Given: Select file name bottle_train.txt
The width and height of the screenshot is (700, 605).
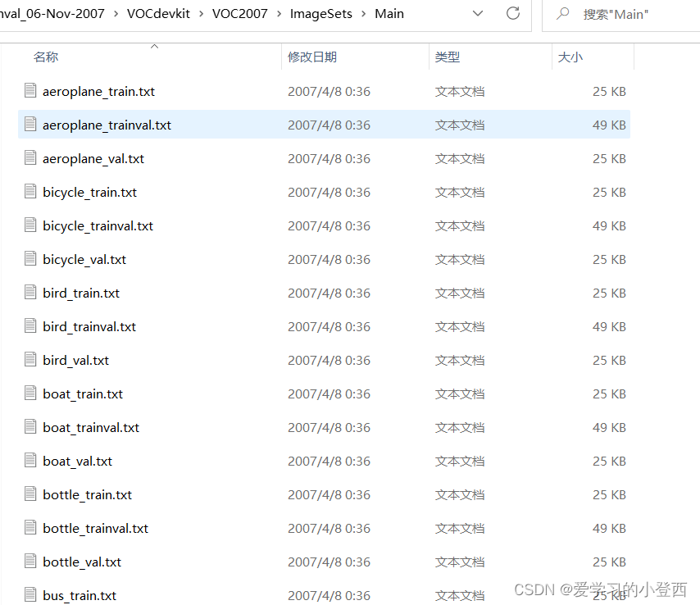Looking at the screenshot, I should pyautogui.click(x=88, y=494).
